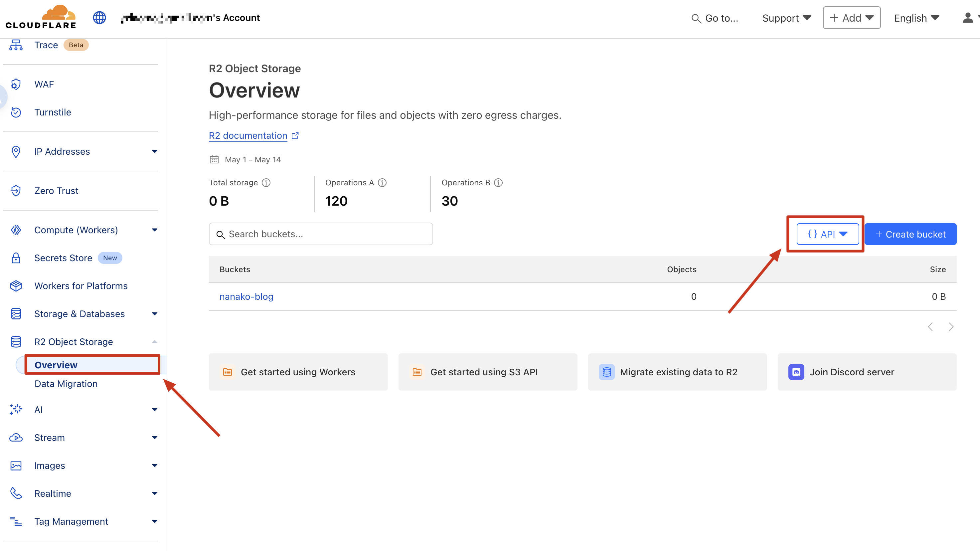The width and height of the screenshot is (980, 551).
Task: Open the Turnstile menu item
Action: point(53,112)
